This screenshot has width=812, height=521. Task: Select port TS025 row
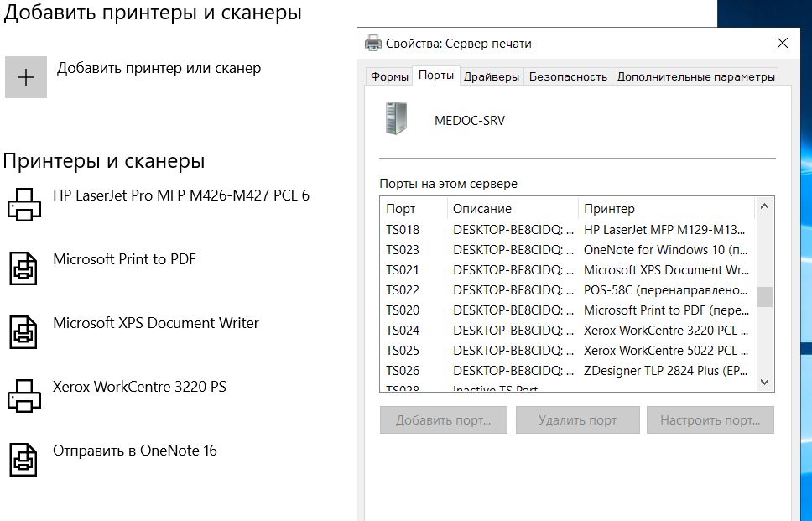tap(568, 351)
